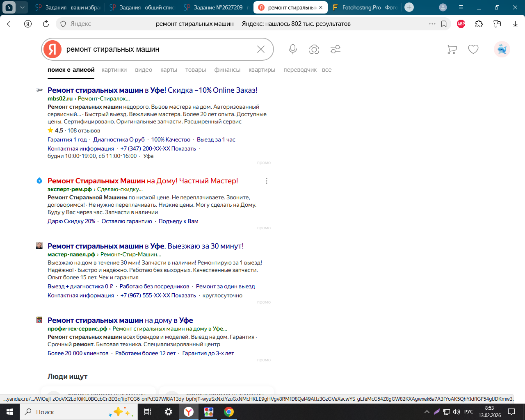Image resolution: width=525 pixels, height=420 pixels.
Task: Reload the current page
Action: click(x=46, y=24)
